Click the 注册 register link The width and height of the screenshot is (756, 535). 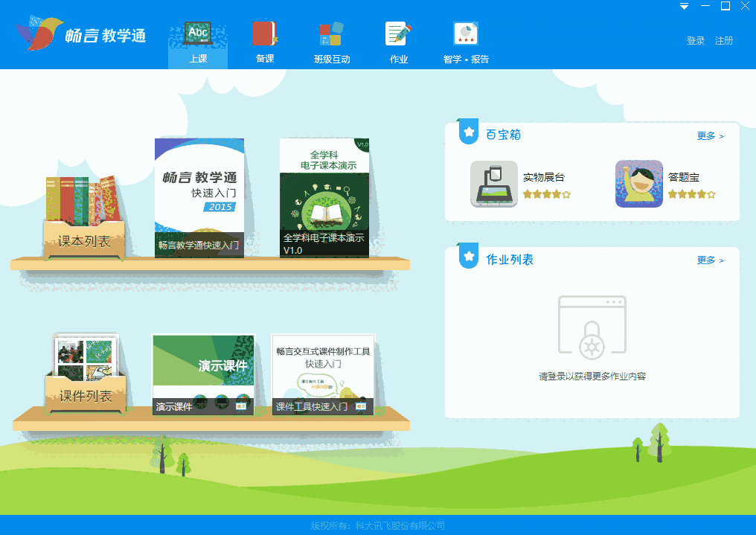pos(724,41)
